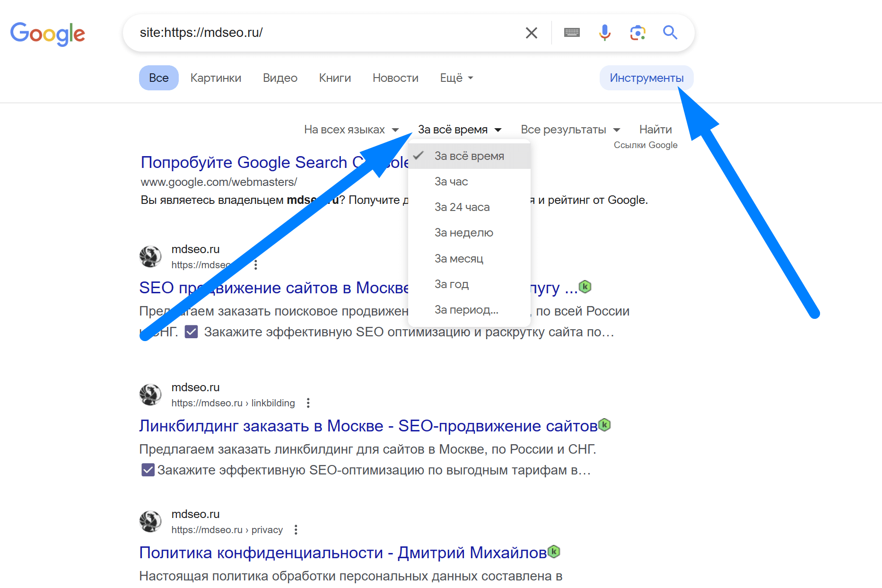882x588 pixels.
Task: Choose За всё время menu option
Action: tap(469, 156)
